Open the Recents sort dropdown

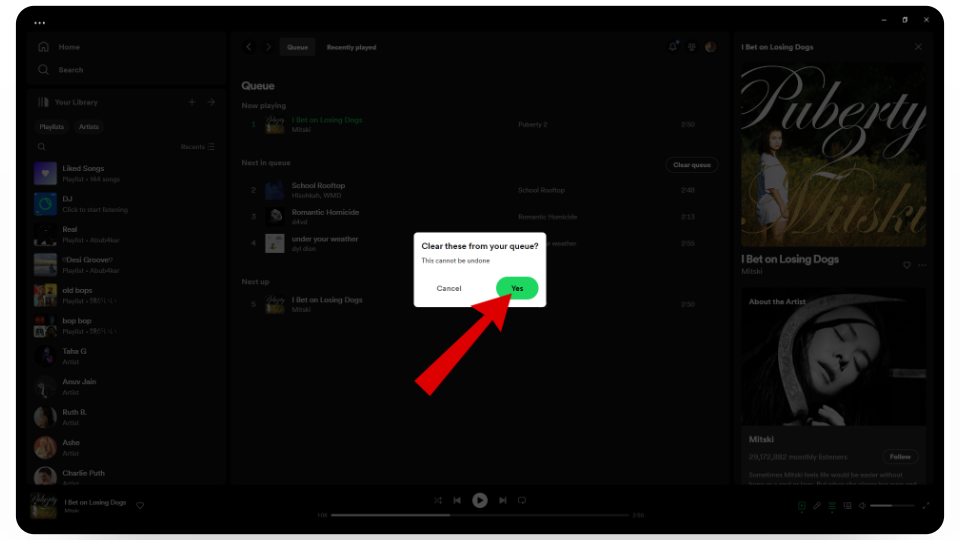[198, 147]
